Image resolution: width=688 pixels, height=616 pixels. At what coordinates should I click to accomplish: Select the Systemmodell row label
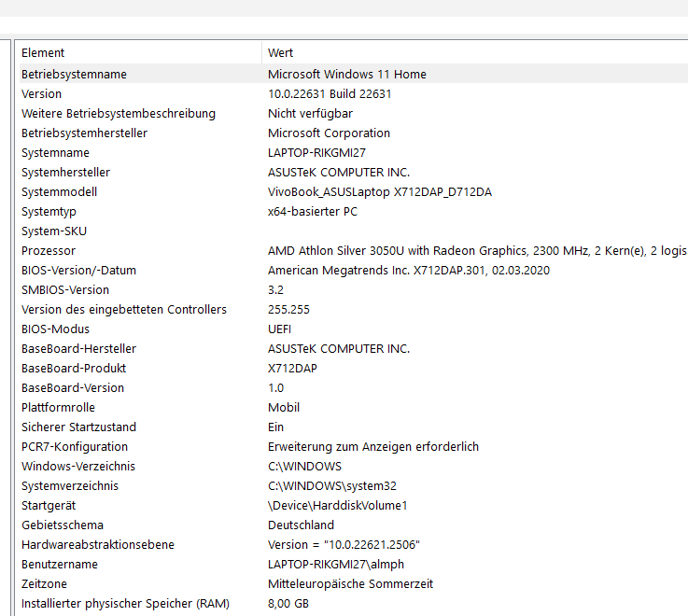(59, 191)
